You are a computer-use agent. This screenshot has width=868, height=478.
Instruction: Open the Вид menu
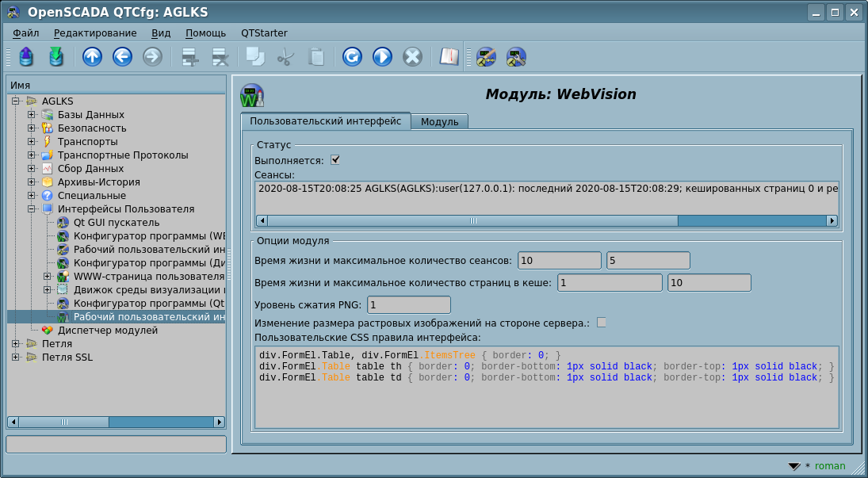click(x=161, y=33)
